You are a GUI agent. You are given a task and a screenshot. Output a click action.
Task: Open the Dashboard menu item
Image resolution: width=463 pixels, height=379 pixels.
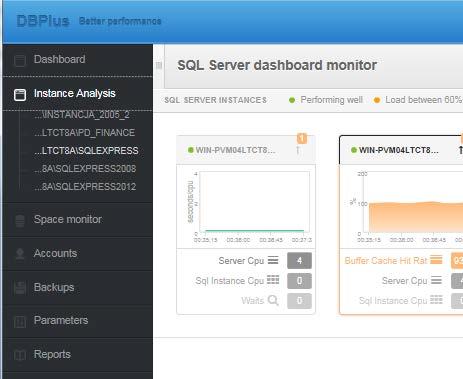59,59
